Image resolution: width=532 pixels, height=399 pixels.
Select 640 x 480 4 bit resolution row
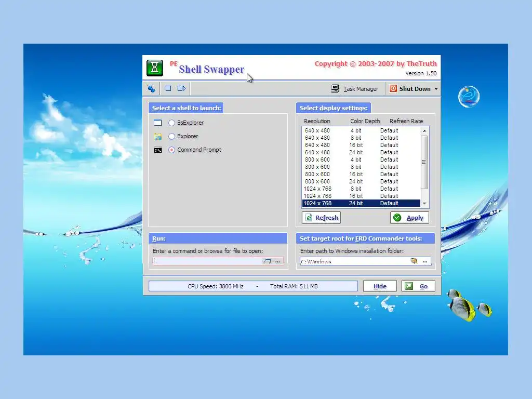[361, 130]
